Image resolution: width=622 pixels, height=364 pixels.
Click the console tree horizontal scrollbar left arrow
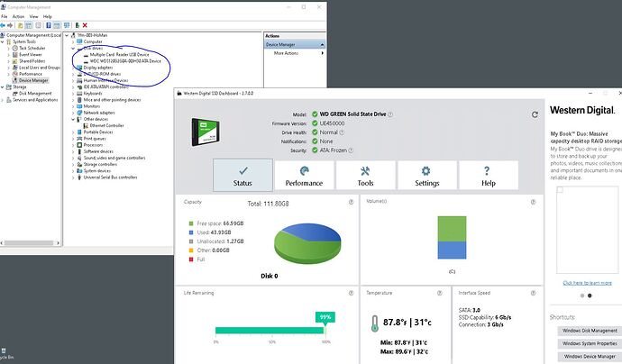click(2, 243)
